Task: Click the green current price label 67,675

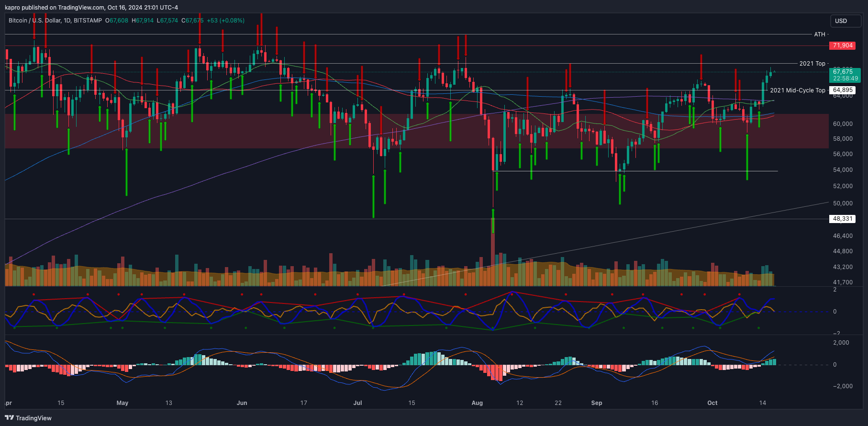Action: pos(843,72)
